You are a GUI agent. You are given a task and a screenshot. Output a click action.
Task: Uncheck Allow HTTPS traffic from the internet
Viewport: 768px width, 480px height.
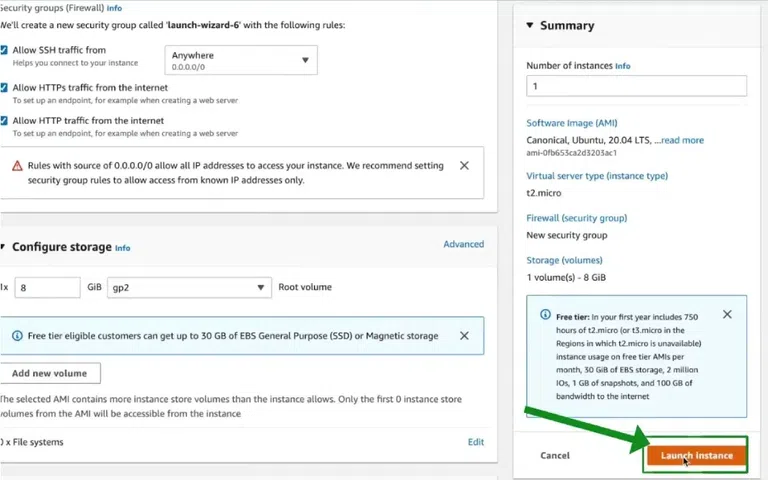point(4,88)
